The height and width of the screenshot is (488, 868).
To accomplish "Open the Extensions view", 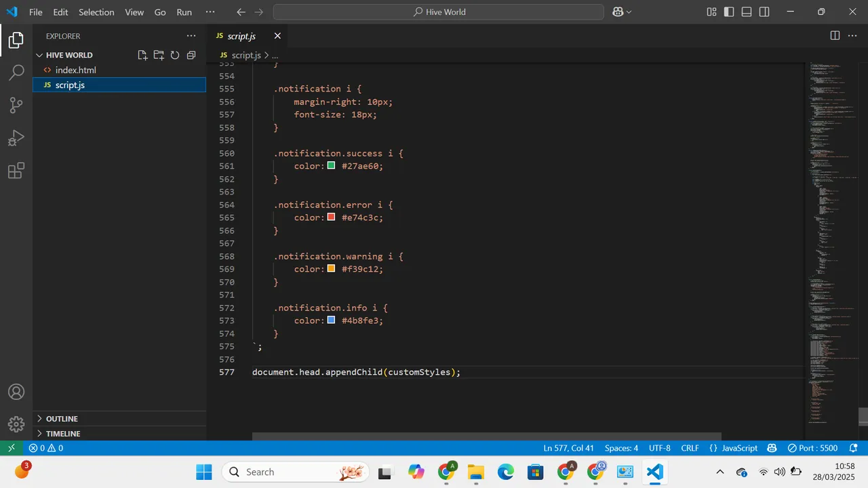I will pos(16,170).
